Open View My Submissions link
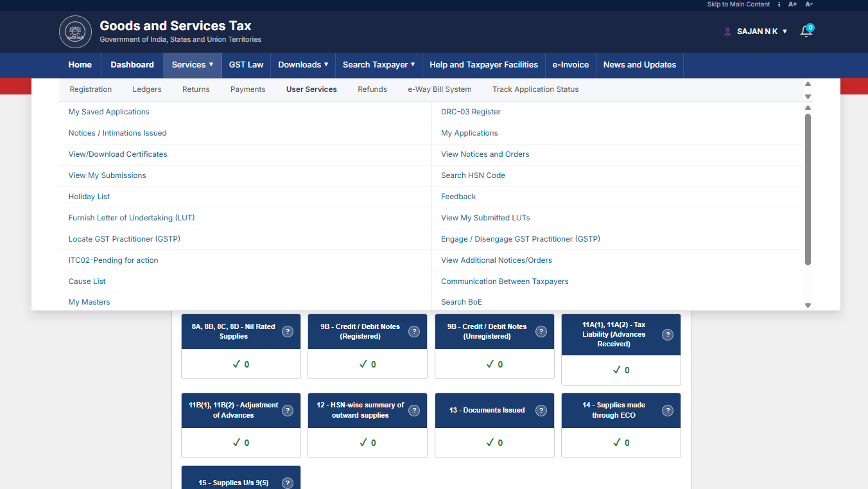Viewport: 868px width, 489px height. click(x=107, y=175)
